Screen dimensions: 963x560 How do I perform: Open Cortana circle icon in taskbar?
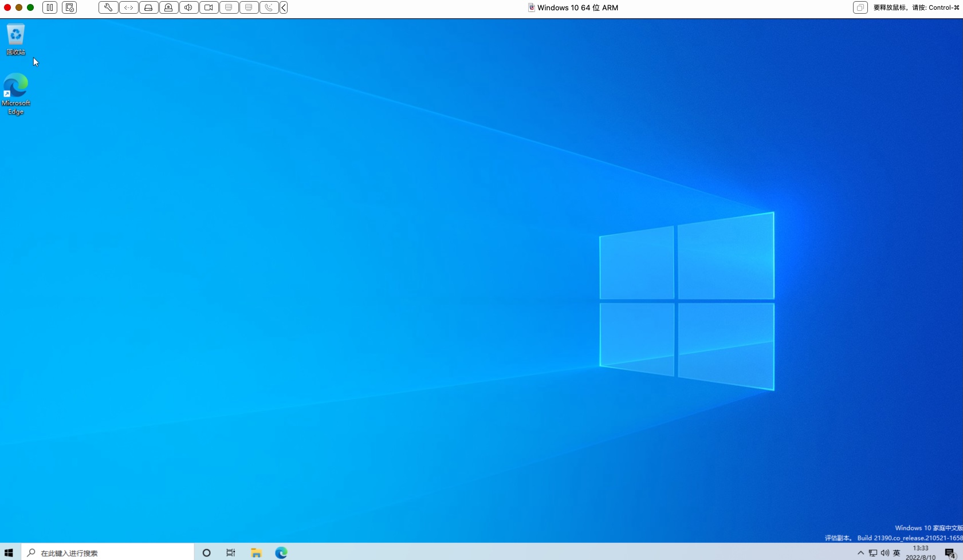tap(207, 553)
